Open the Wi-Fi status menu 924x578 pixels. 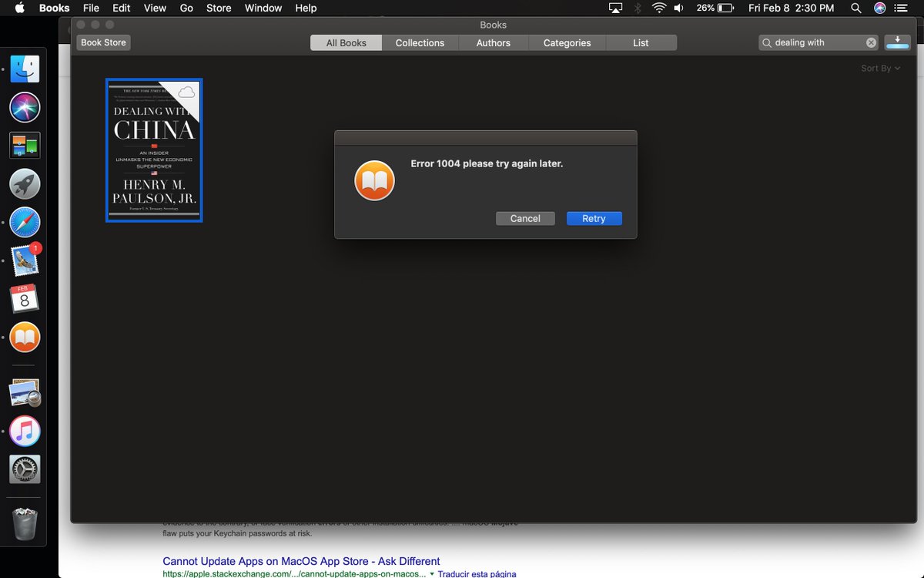click(x=659, y=8)
